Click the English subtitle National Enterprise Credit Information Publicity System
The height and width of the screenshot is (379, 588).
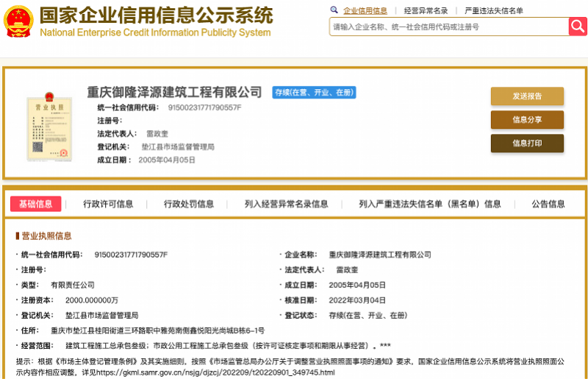[x=155, y=32]
